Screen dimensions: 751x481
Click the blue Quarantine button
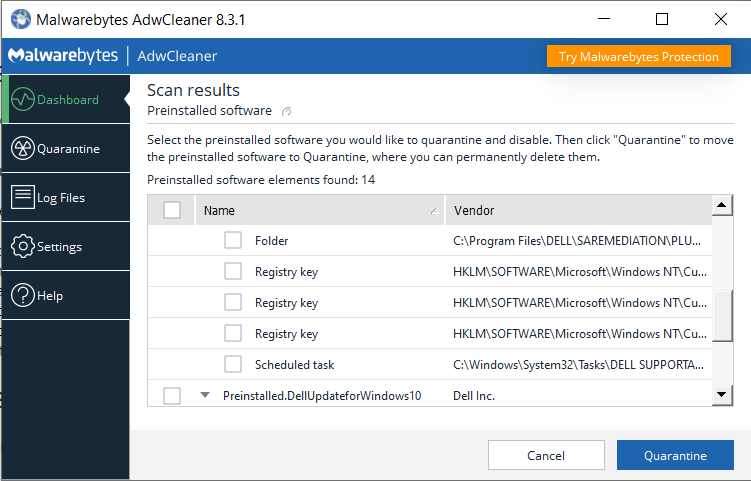675,455
